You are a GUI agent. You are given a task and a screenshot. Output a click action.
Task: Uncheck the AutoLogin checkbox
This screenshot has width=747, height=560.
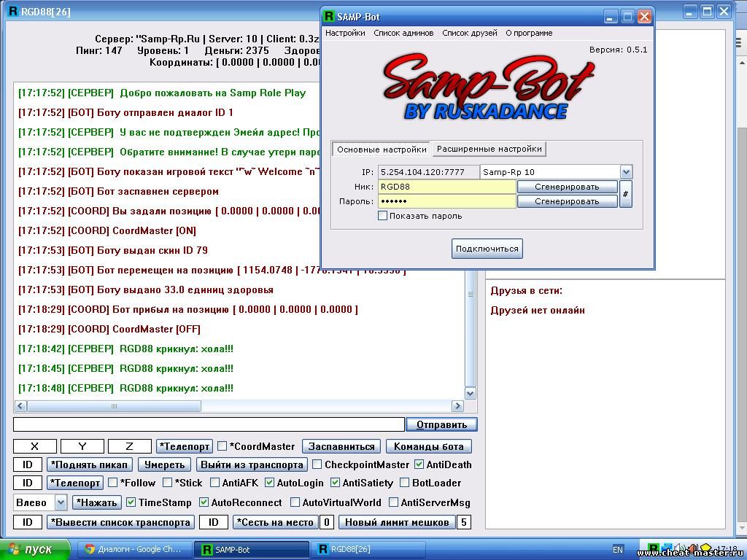[x=269, y=483]
